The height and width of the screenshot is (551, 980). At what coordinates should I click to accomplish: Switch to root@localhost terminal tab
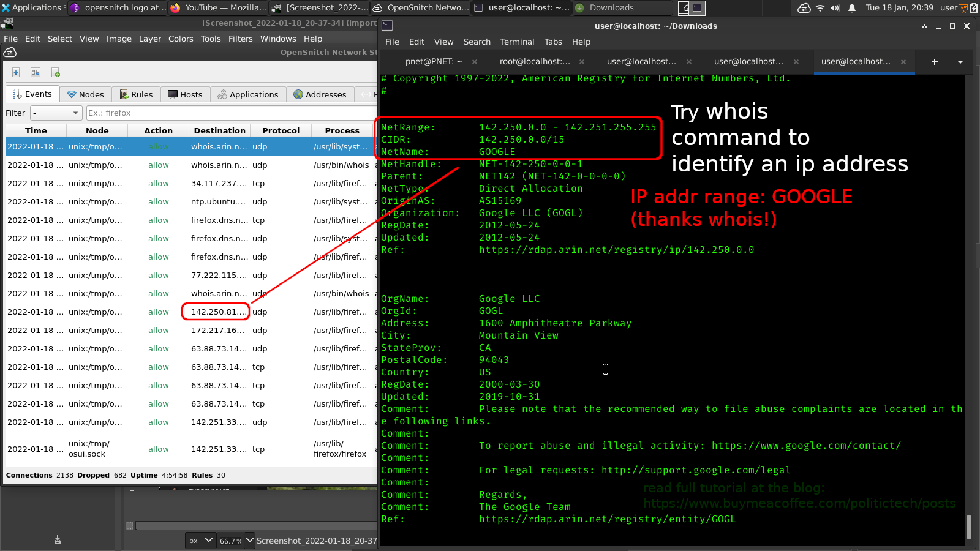pyautogui.click(x=535, y=62)
